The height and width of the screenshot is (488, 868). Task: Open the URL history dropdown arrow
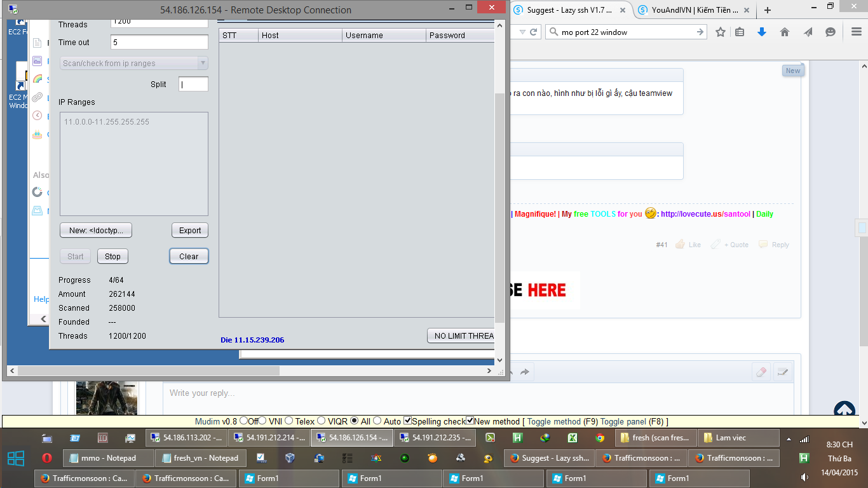coord(522,32)
